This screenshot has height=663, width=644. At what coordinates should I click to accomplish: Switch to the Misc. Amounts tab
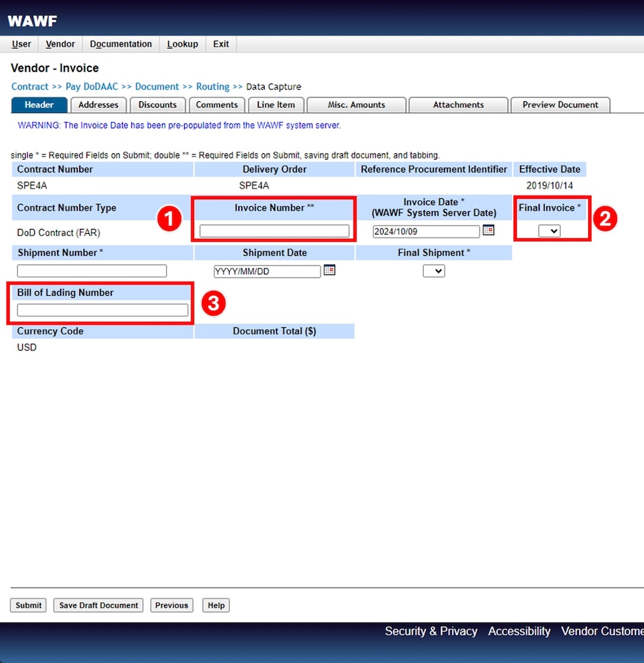click(357, 105)
